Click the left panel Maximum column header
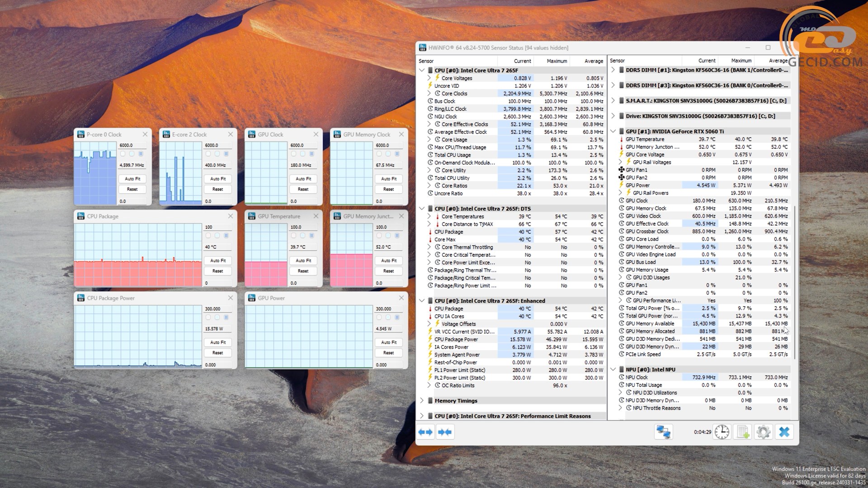Image resolution: width=868 pixels, height=488 pixels. [552, 61]
